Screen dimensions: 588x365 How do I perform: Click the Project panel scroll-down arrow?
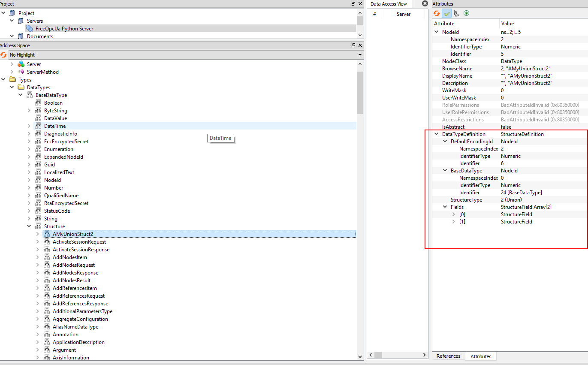pos(360,36)
